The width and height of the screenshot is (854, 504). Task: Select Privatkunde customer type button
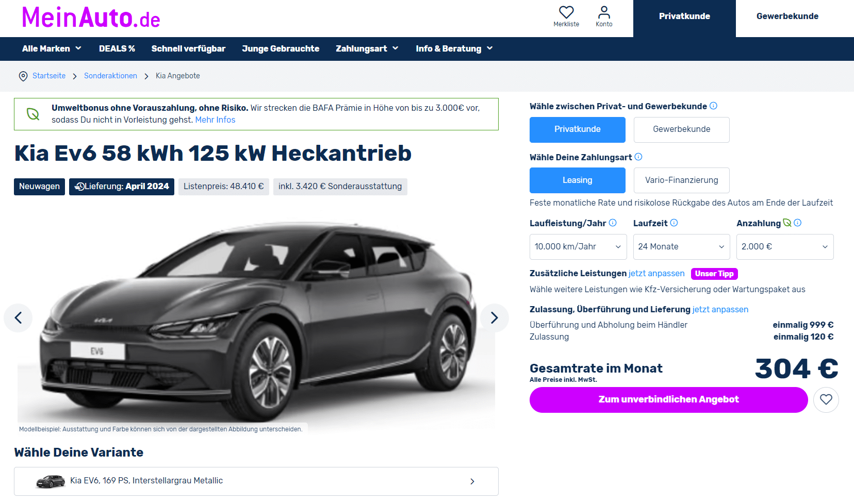point(577,129)
